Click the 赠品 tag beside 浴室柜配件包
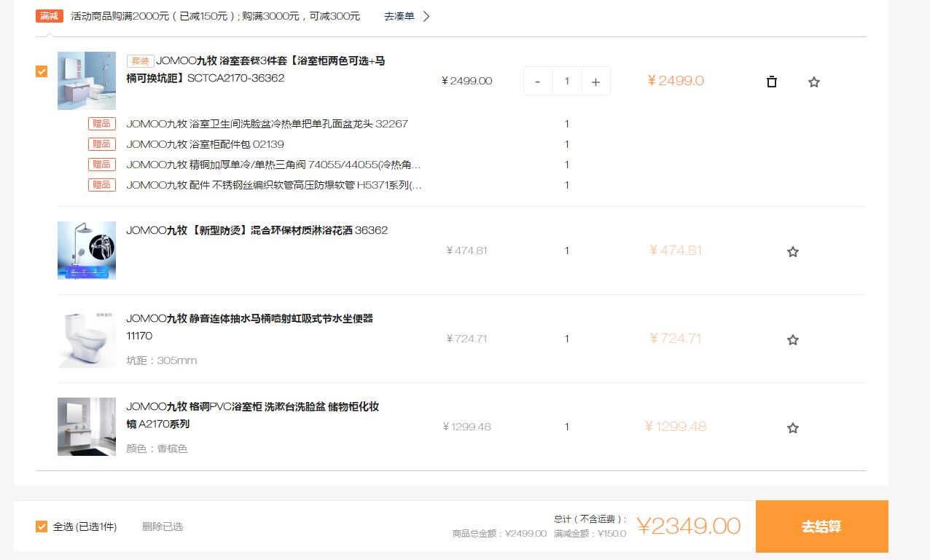This screenshot has width=930, height=560. (102, 144)
